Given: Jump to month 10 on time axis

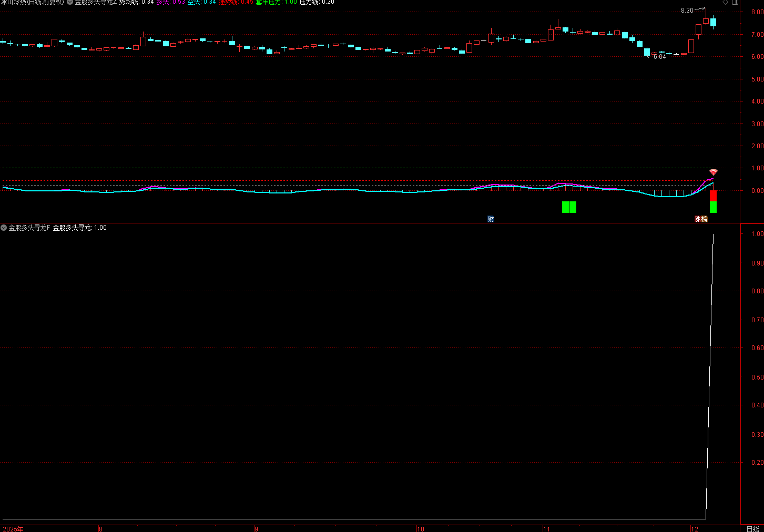Looking at the screenshot, I should pyautogui.click(x=420, y=529).
